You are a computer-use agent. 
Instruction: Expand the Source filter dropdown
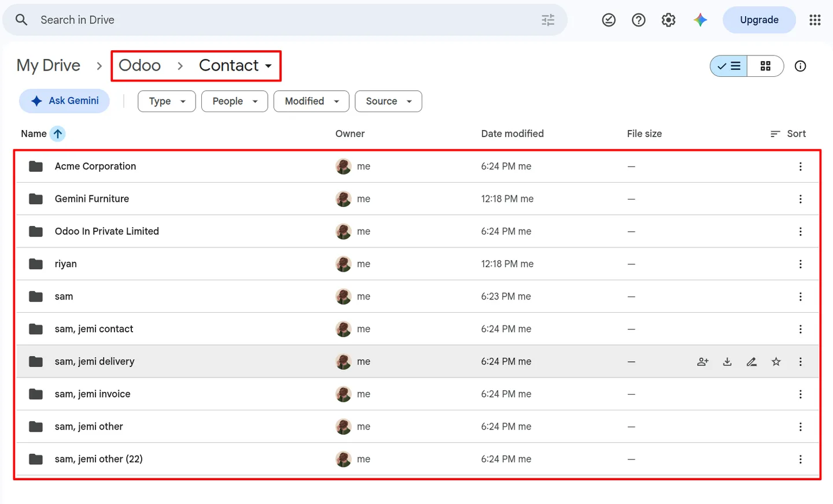[388, 102]
